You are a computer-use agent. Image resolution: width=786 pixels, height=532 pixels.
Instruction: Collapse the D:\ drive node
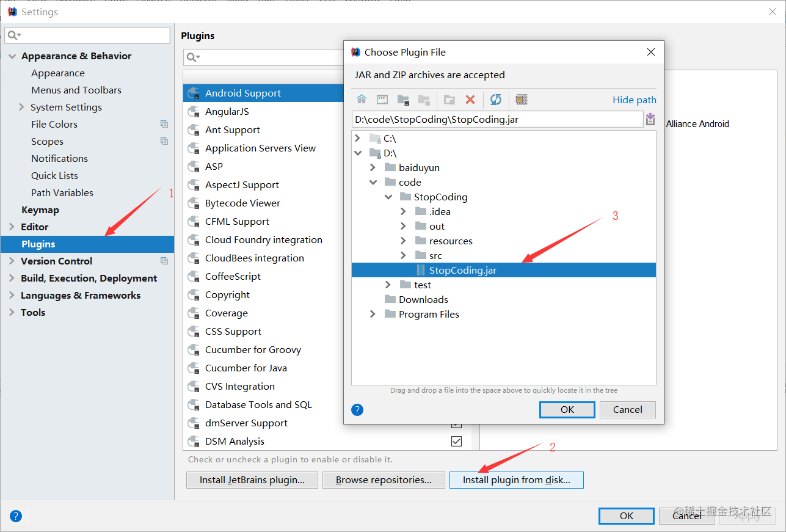click(x=358, y=153)
